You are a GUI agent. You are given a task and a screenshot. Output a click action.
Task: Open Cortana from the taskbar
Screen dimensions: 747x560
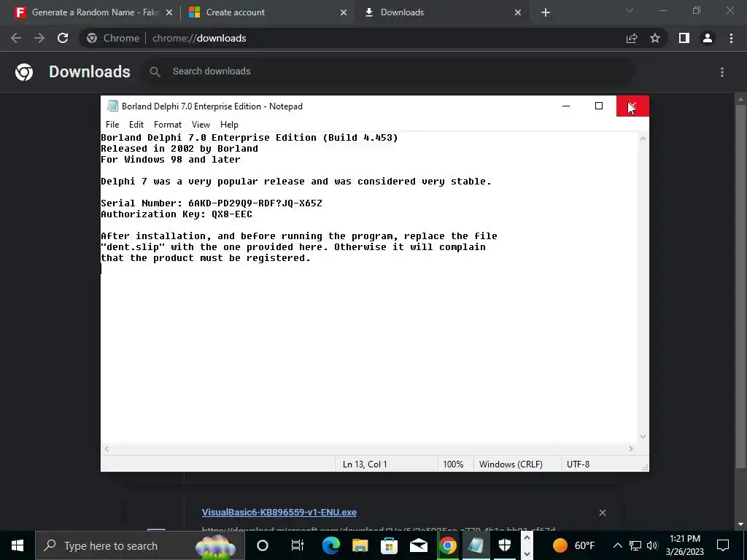(x=263, y=545)
